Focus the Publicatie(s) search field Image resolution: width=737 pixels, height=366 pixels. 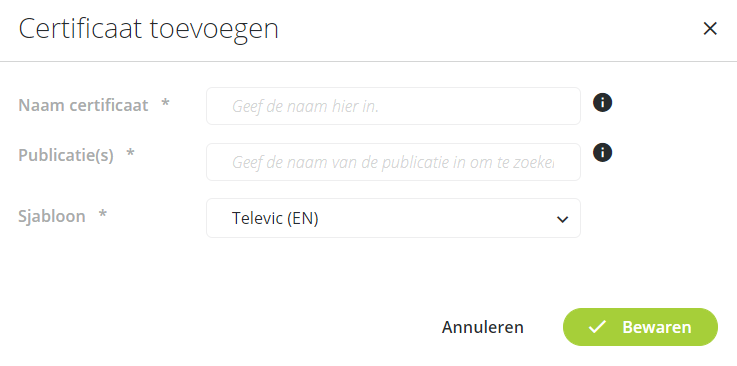[x=393, y=162]
